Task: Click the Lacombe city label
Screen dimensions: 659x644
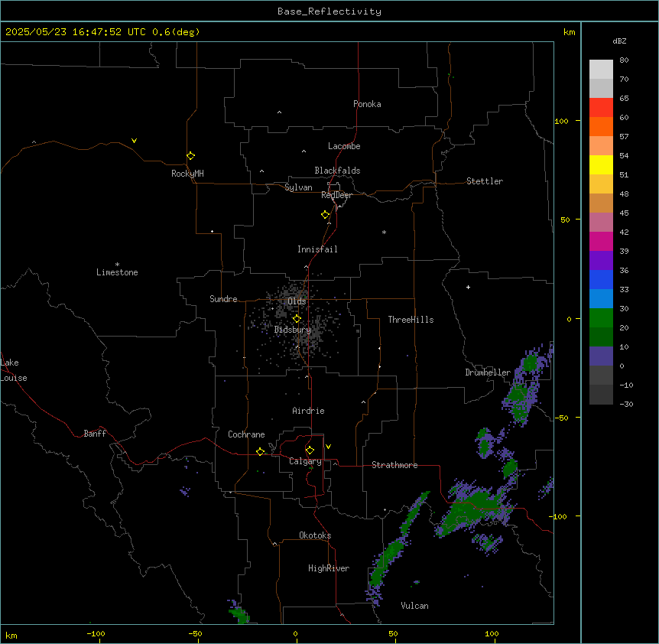Action: [x=344, y=146]
